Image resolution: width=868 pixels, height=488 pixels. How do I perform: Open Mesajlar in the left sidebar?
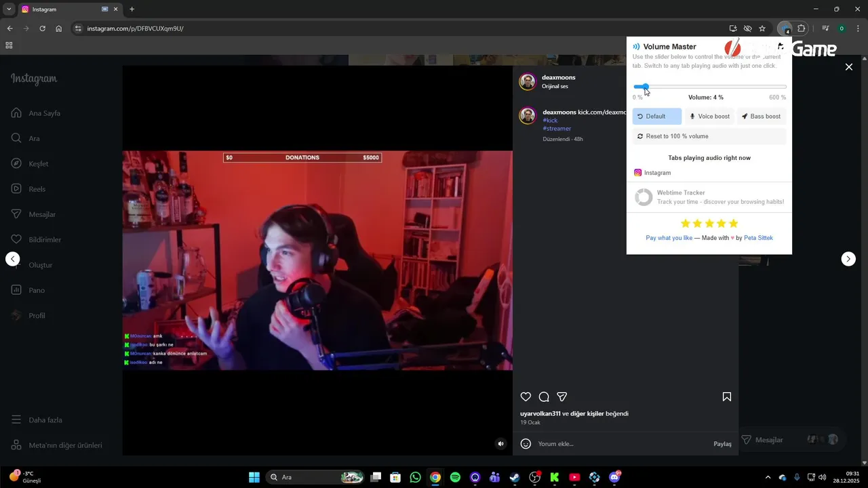(33, 214)
